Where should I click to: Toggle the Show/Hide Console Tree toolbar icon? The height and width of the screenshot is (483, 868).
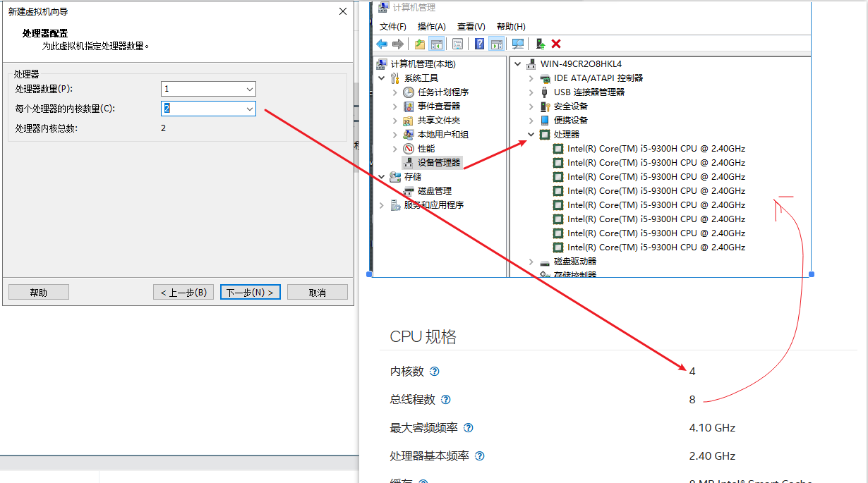(437, 44)
